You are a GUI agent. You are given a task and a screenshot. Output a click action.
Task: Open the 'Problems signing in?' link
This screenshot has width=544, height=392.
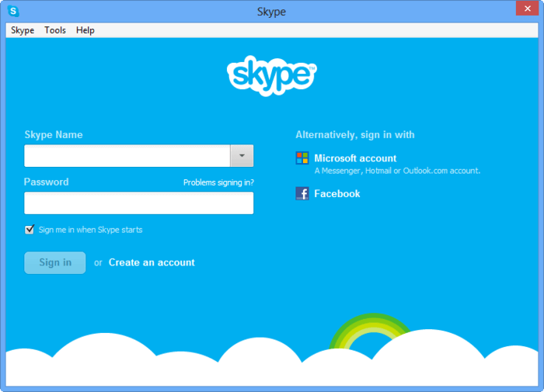coord(218,182)
